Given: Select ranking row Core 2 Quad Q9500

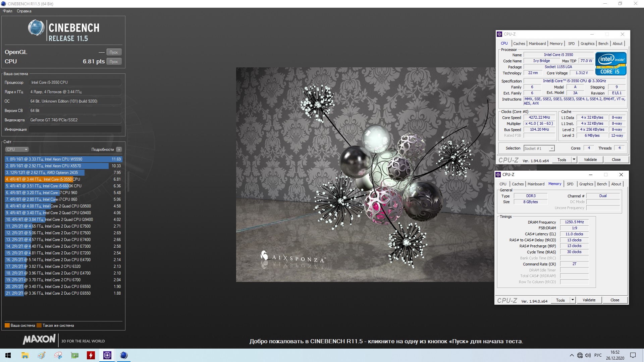Looking at the screenshot, I should coord(63,206).
